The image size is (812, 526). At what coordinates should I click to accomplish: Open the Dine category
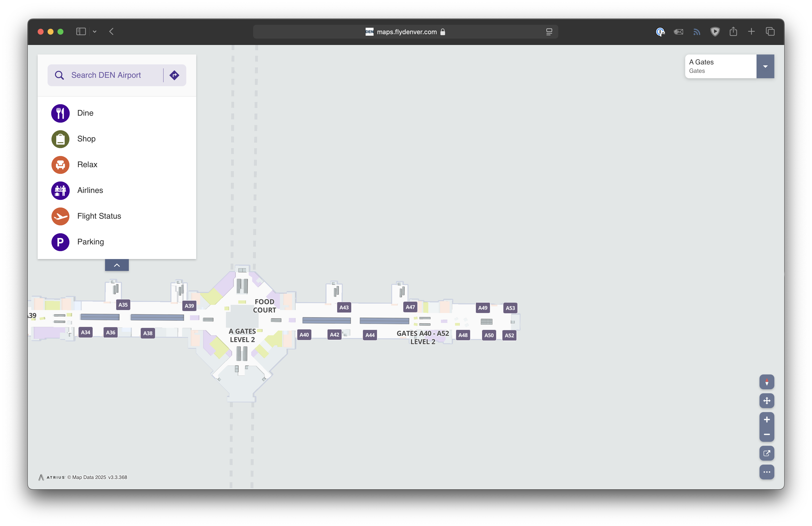click(85, 113)
